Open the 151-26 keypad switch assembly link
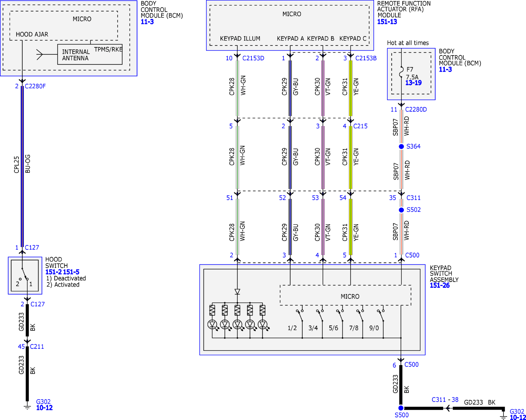 tap(440, 286)
